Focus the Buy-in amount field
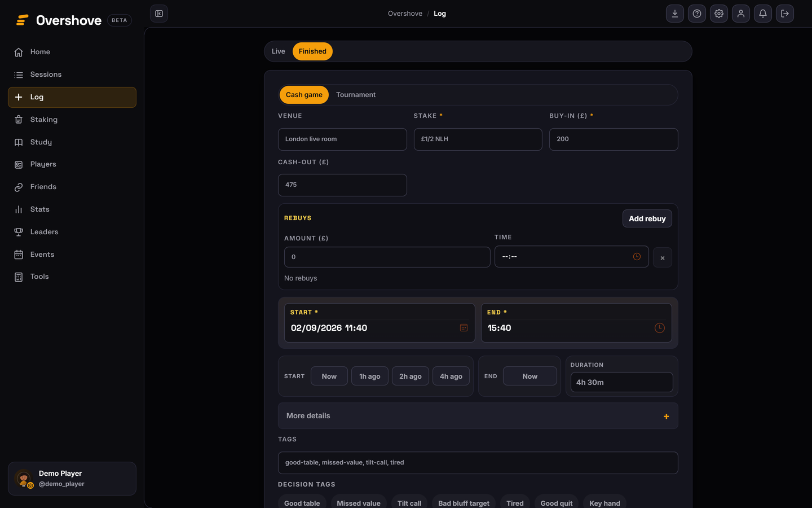This screenshot has height=508, width=812. pos(614,139)
